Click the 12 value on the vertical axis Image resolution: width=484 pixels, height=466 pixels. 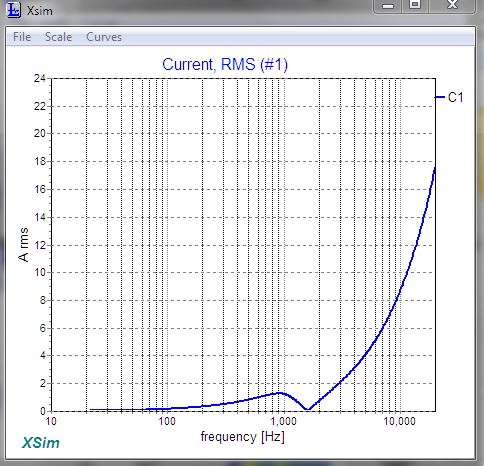(40, 245)
